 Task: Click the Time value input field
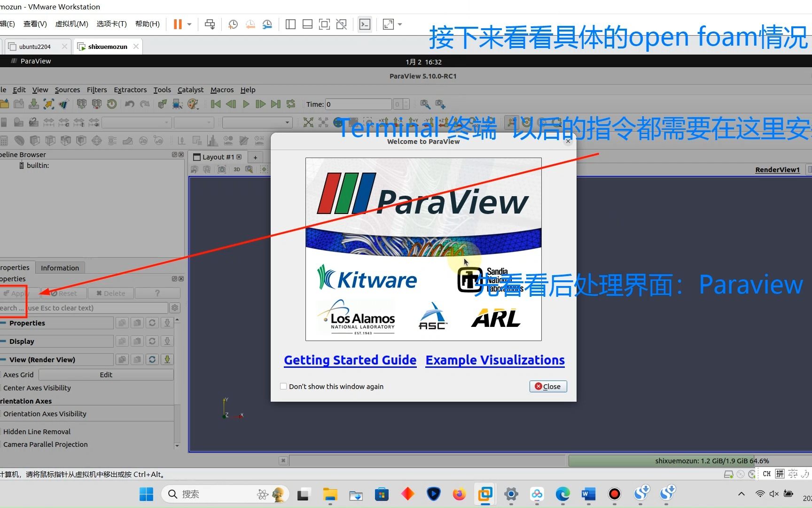click(x=359, y=104)
